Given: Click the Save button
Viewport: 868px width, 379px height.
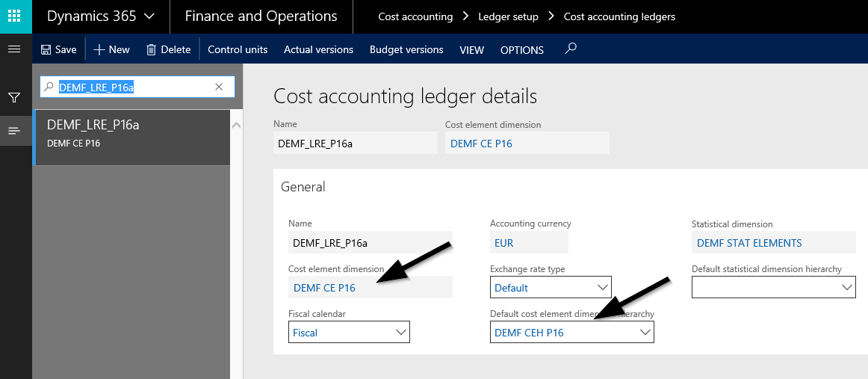Looking at the screenshot, I should pos(58,49).
